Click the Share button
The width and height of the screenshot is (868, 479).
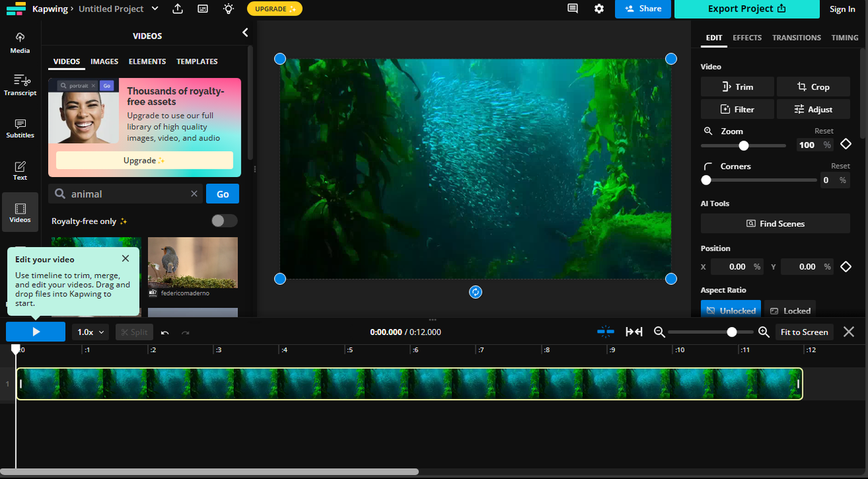643,9
